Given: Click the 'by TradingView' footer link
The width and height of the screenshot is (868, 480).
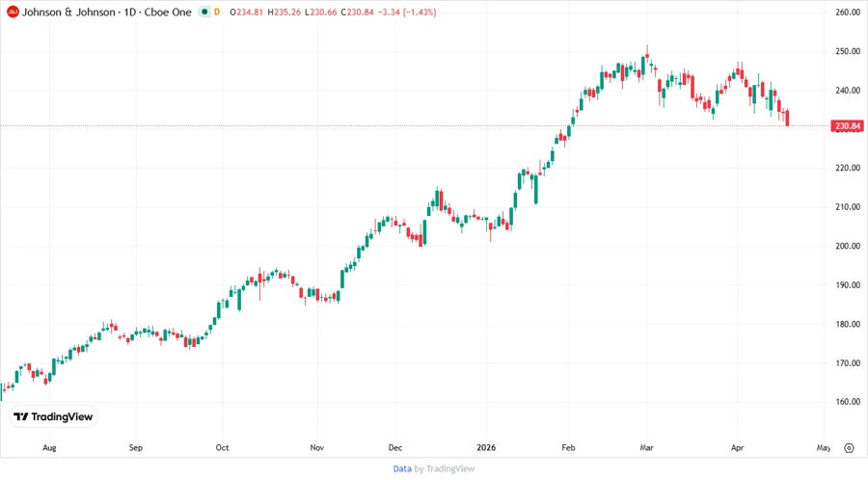Looking at the screenshot, I should (x=445, y=468).
